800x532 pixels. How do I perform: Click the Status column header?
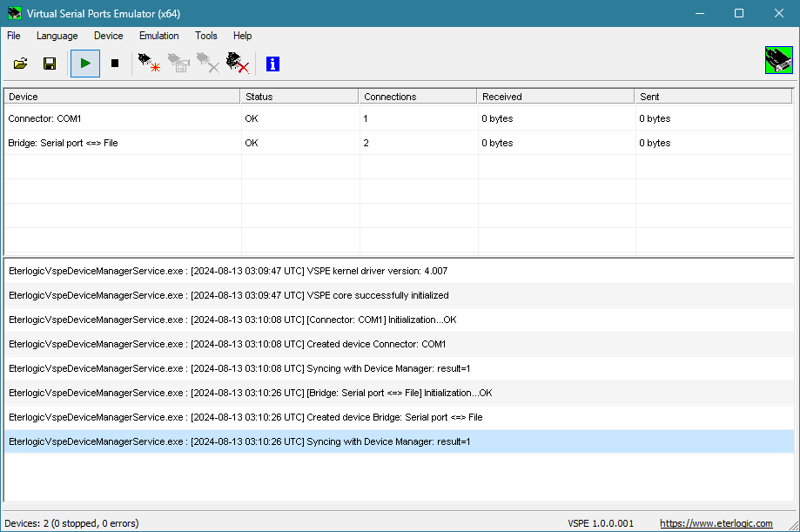pos(299,97)
